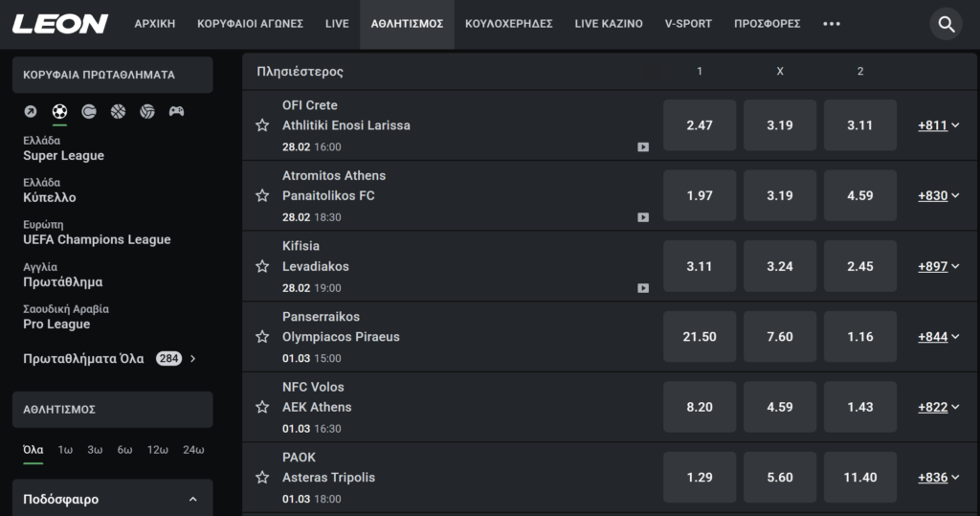
Task: Bet on odds 2.47 for OFI Crete
Action: pos(700,125)
